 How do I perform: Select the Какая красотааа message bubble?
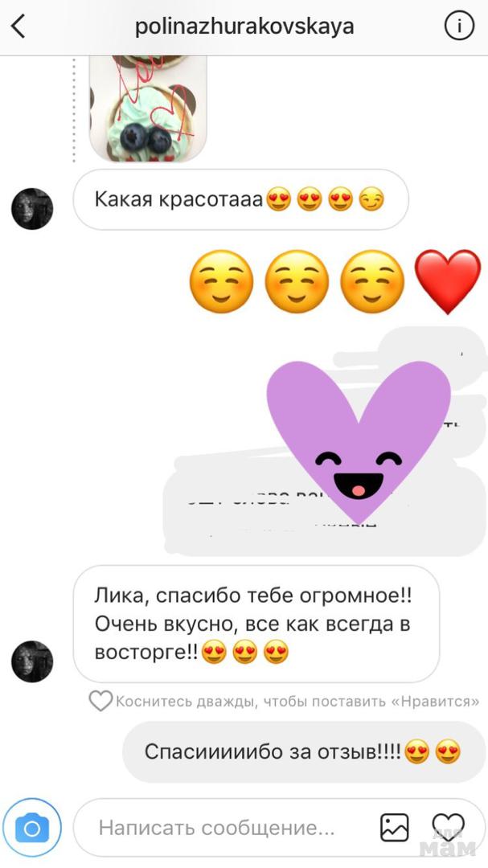click(x=241, y=199)
